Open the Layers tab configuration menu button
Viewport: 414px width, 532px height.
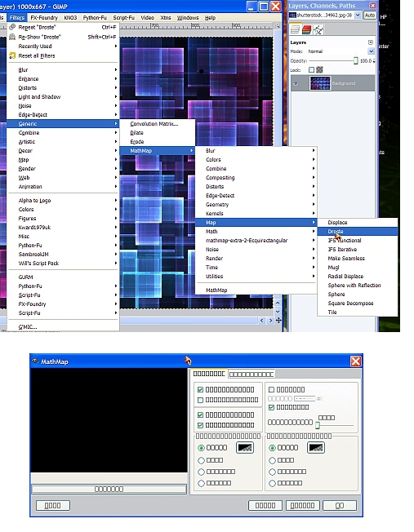(371, 42)
